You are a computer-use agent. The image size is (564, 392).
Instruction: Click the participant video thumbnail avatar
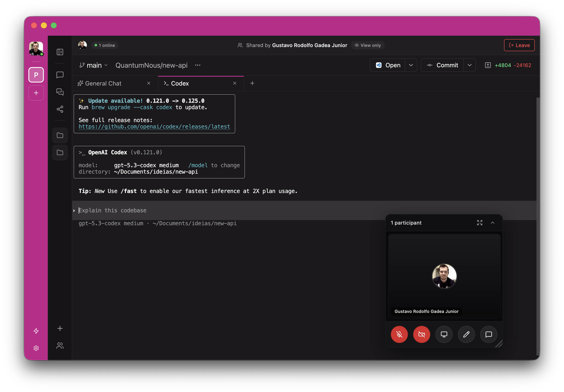tap(444, 276)
